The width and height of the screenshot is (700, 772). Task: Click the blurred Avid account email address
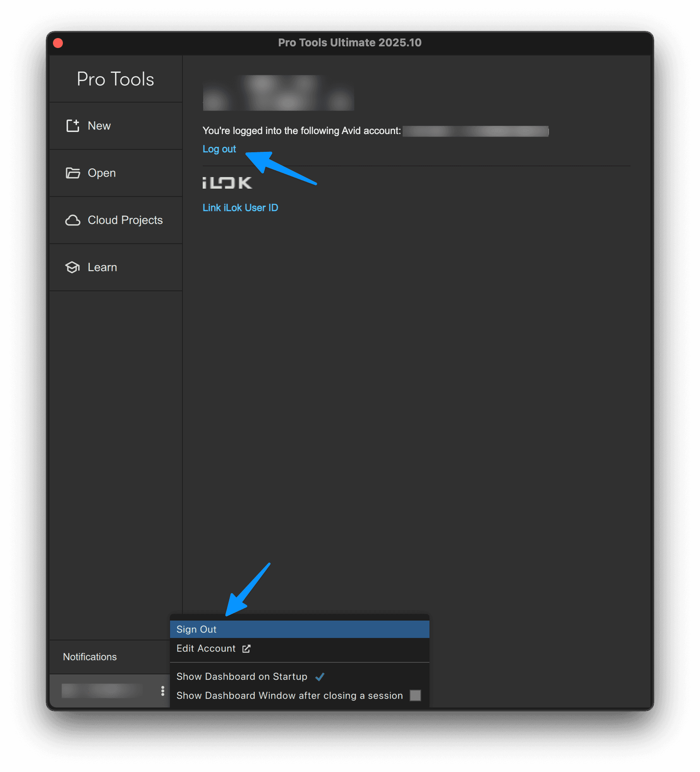(475, 131)
